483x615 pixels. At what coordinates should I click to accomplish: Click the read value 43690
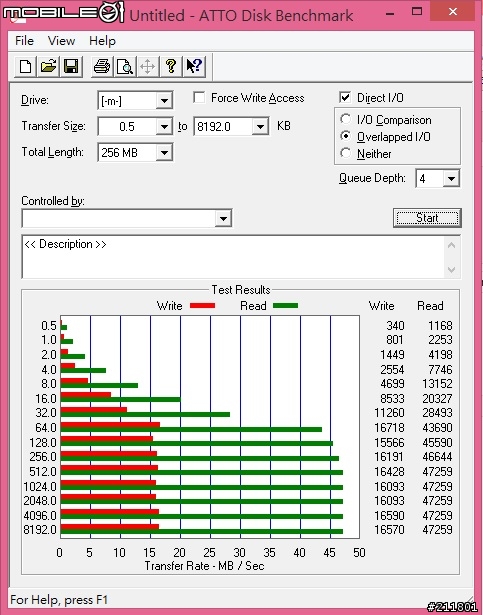437,428
